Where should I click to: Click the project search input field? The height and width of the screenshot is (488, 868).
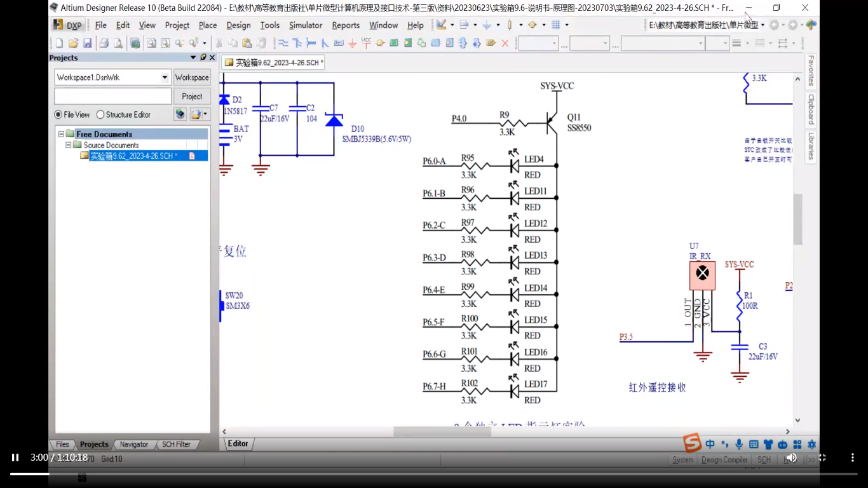pos(113,97)
